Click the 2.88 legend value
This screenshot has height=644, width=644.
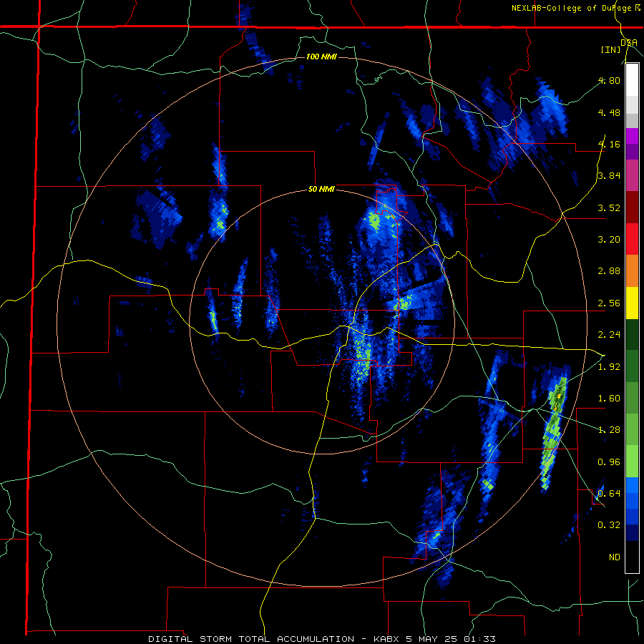(x=609, y=271)
